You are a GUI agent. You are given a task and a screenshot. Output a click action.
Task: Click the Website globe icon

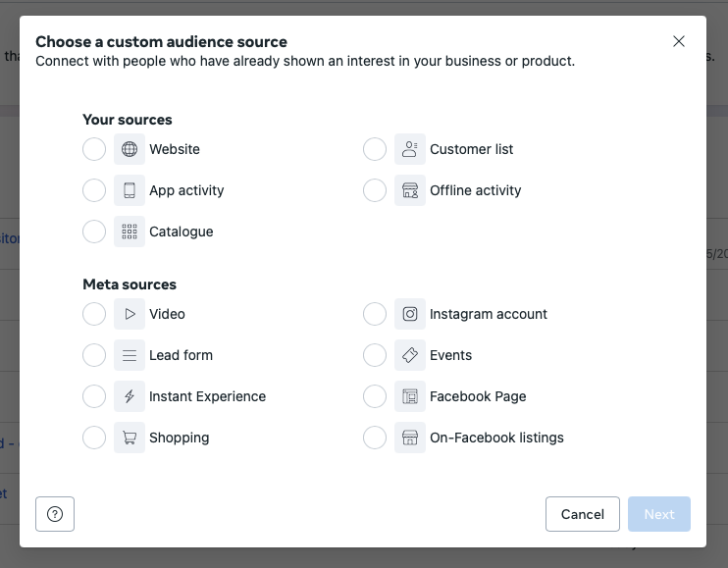[x=130, y=149]
